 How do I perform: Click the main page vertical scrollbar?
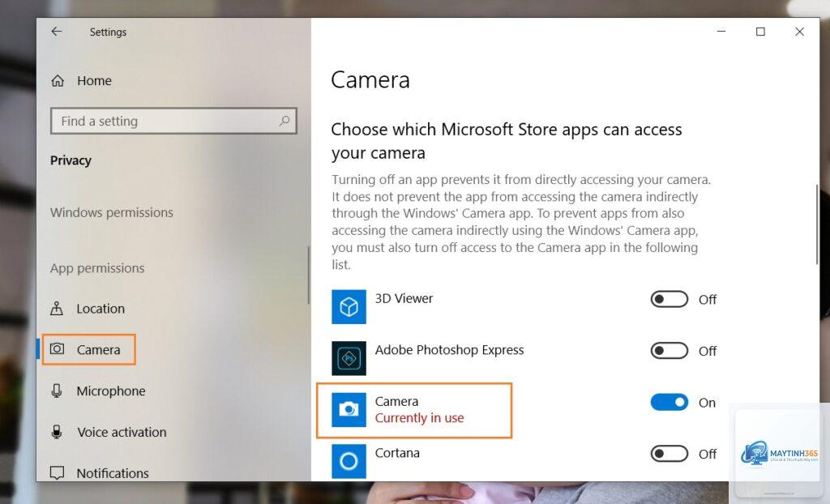point(817,224)
